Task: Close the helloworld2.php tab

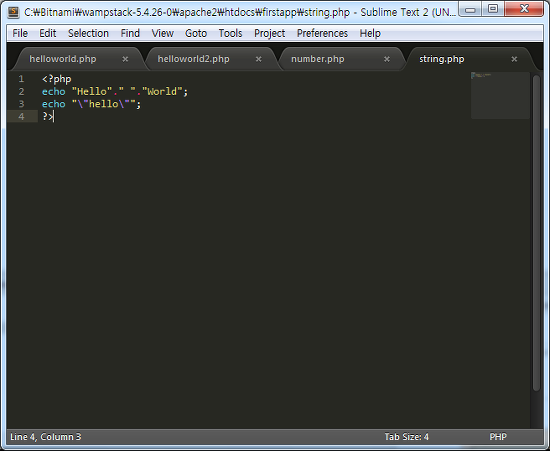Action: pyautogui.click(x=259, y=59)
